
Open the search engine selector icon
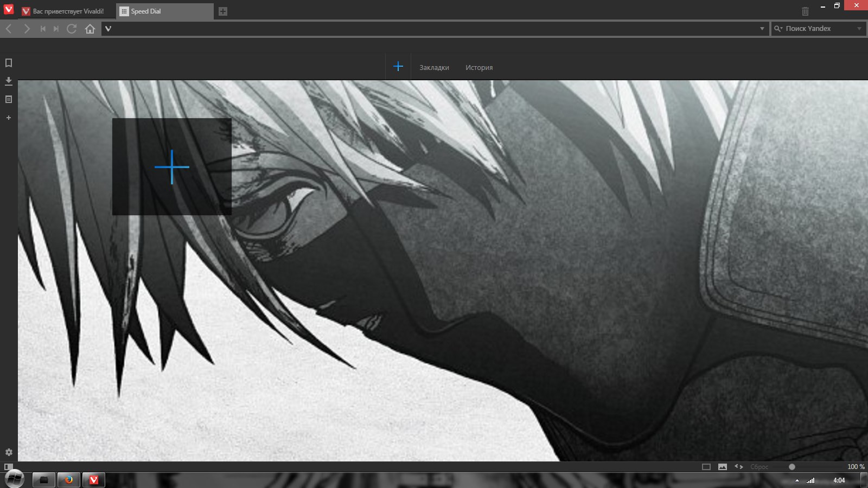click(x=778, y=29)
